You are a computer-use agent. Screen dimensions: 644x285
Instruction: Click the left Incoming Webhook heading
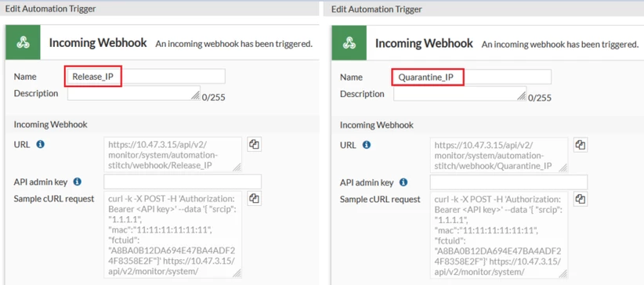point(98,43)
